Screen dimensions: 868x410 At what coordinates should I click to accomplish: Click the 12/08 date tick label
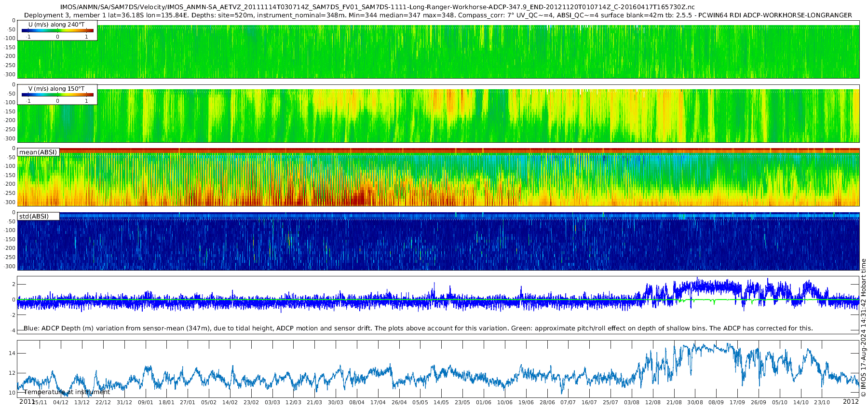coord(653,402)
